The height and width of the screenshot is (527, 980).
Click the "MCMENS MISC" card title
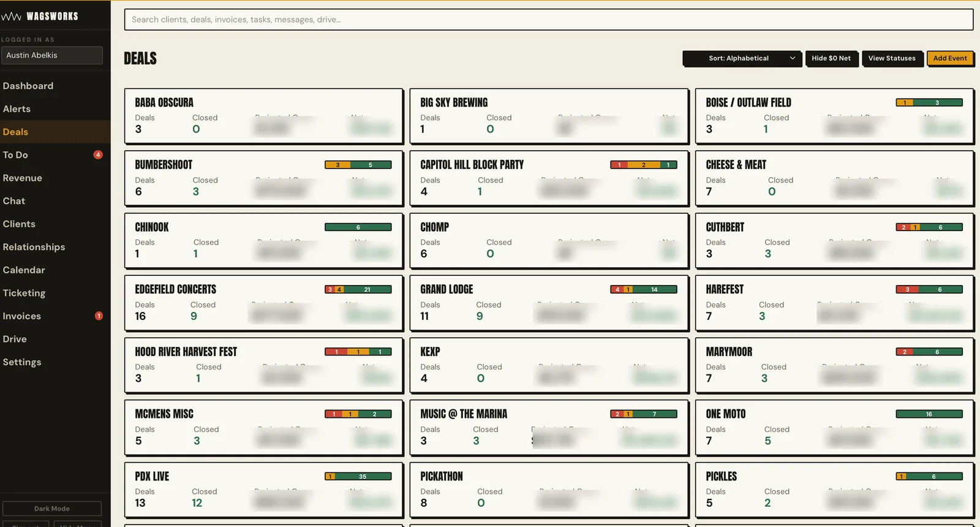pos(164,414)
